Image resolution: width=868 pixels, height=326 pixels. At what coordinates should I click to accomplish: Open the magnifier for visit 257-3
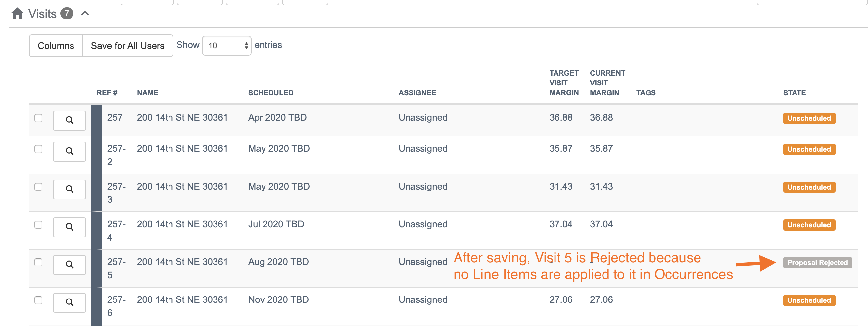70,189
